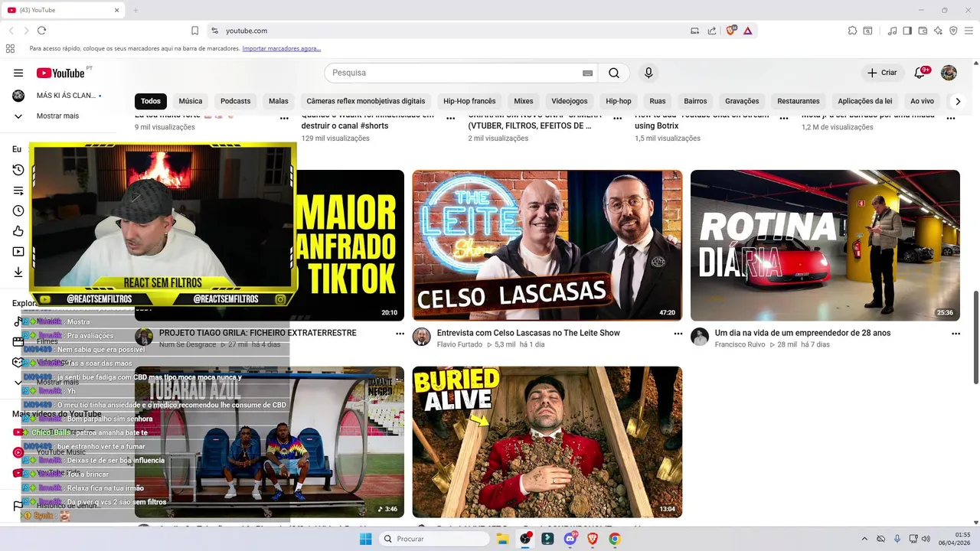The image size is (980, 551).
Task: Open Chrome from taskbar
Action: [x=614, y=539]
